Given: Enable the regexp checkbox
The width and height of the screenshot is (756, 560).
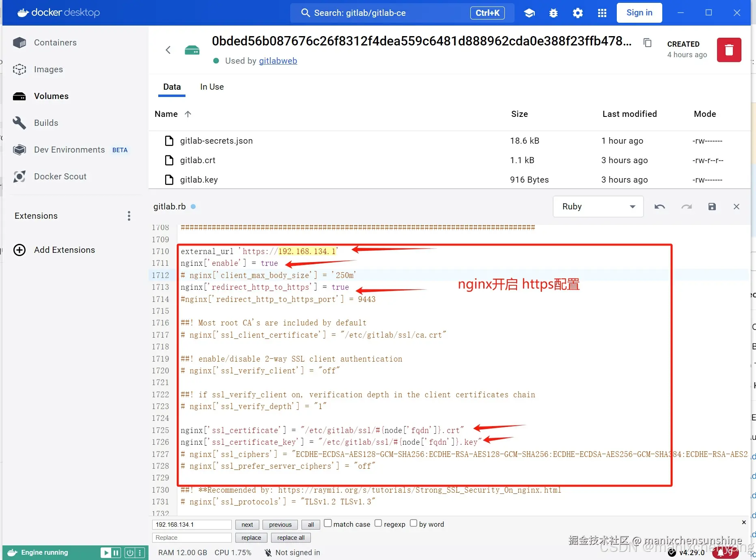Looking at the screenshot, I should 378,523.
